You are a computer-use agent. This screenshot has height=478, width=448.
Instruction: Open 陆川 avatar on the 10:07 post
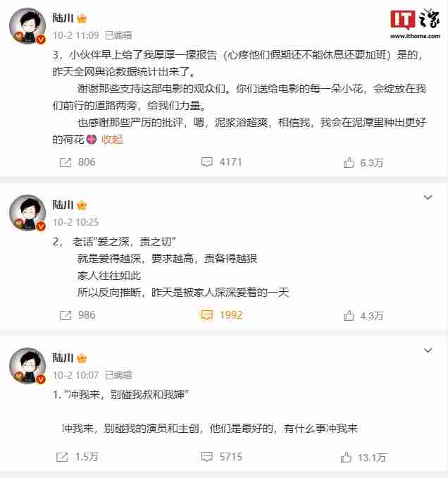click(x=27, y=366)
